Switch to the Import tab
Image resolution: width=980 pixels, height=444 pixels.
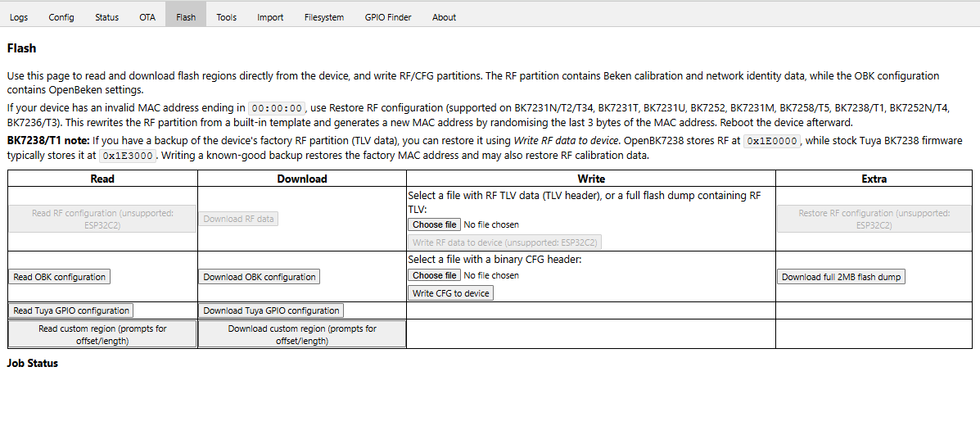tap(270, 17)
